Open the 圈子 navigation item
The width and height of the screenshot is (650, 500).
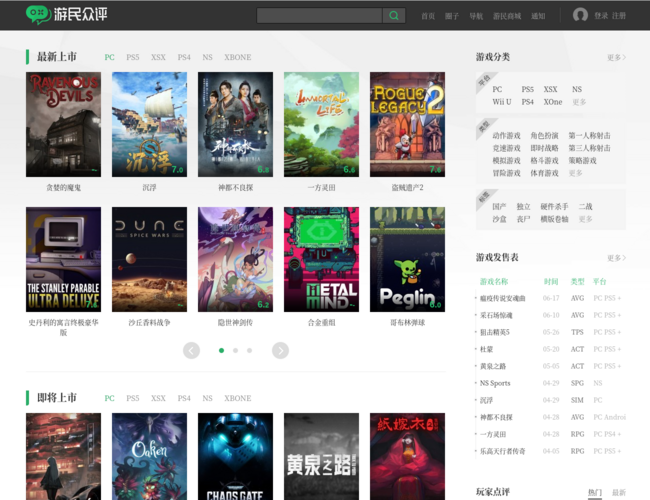(452, 16)
